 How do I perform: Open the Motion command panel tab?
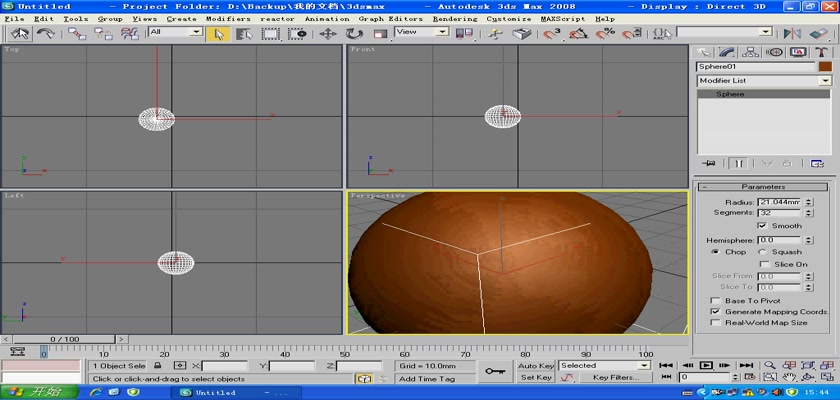pos(774,52)
